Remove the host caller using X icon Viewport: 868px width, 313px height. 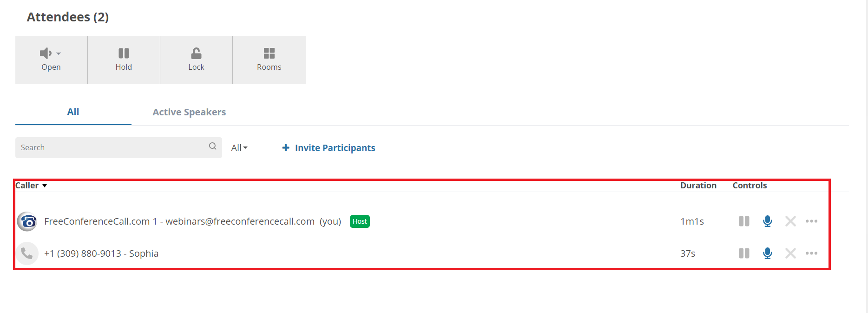790,221
